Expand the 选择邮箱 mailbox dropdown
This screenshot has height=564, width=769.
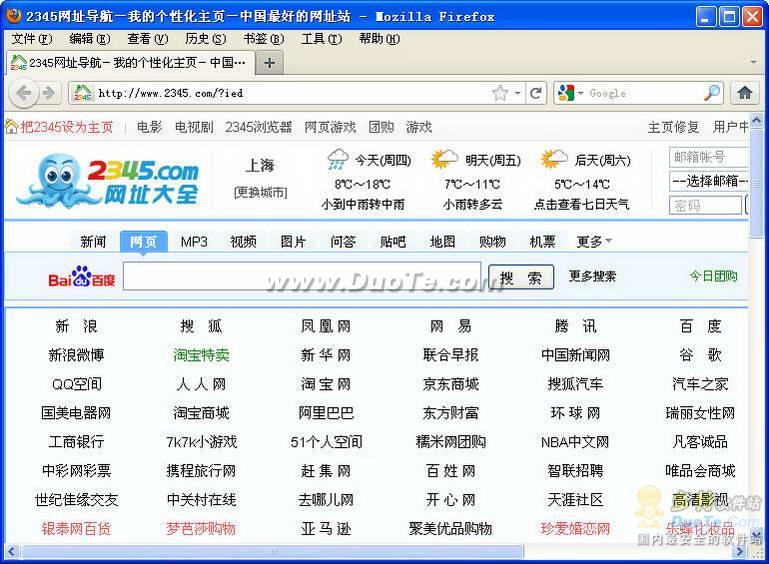(x=708, y=181)
